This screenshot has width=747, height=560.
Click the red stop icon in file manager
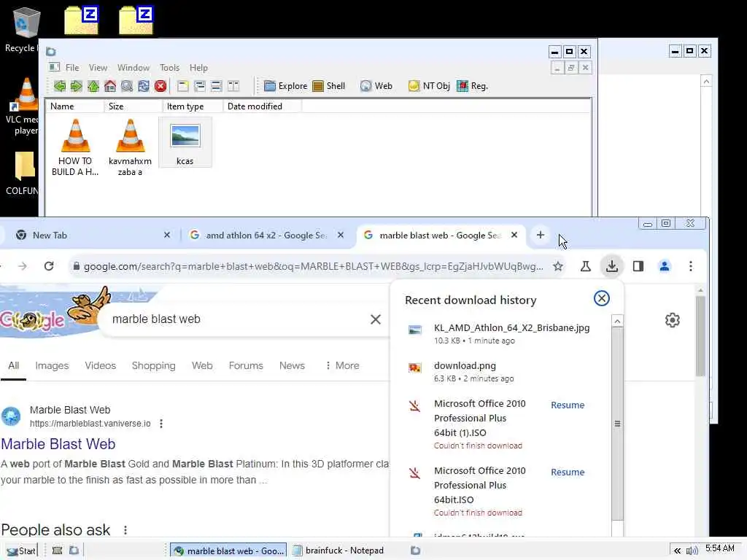(x=160, y=86)
